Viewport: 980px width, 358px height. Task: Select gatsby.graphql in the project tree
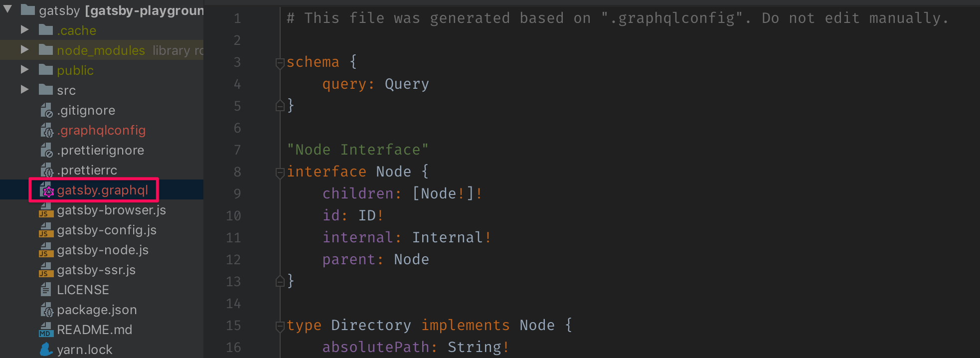(x=102, y=190)
